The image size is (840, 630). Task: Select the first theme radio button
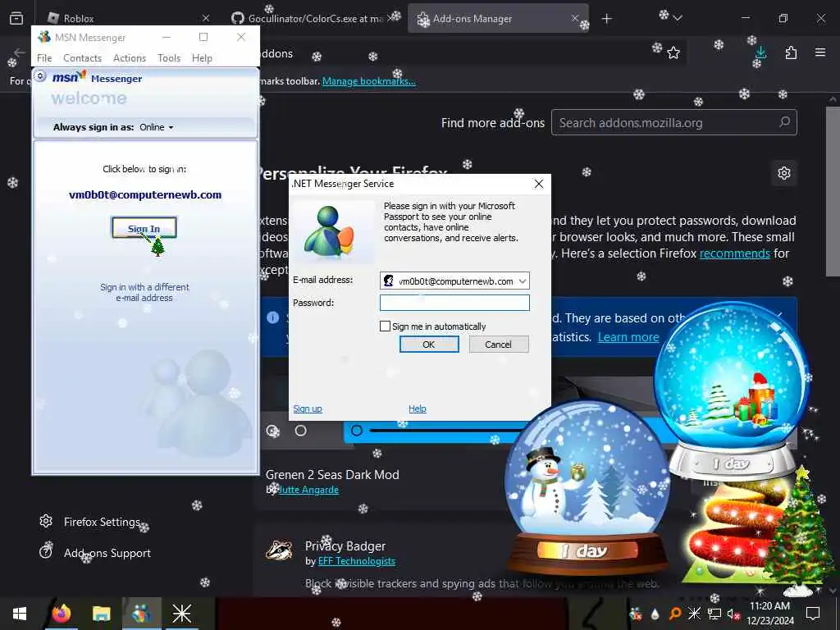pos(272,430)
